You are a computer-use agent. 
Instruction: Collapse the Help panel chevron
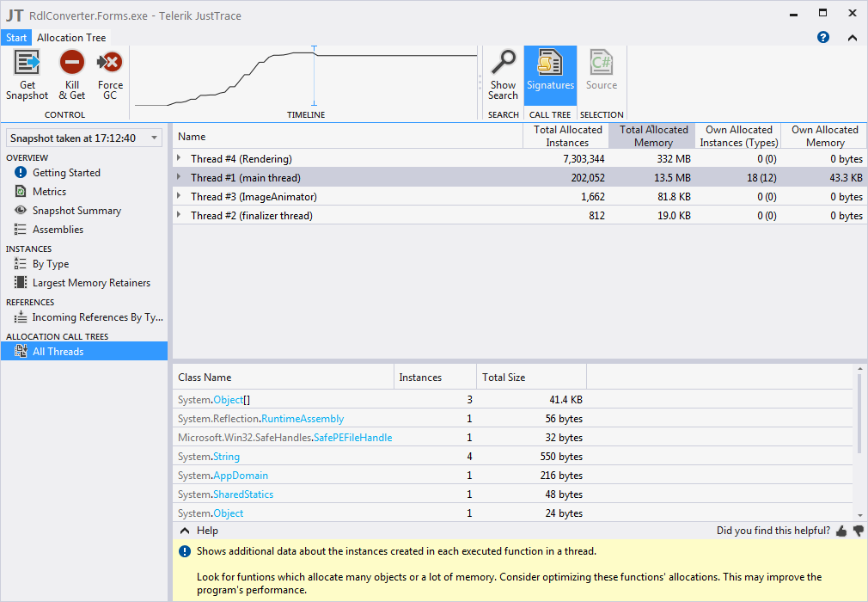tap(185, 531)
